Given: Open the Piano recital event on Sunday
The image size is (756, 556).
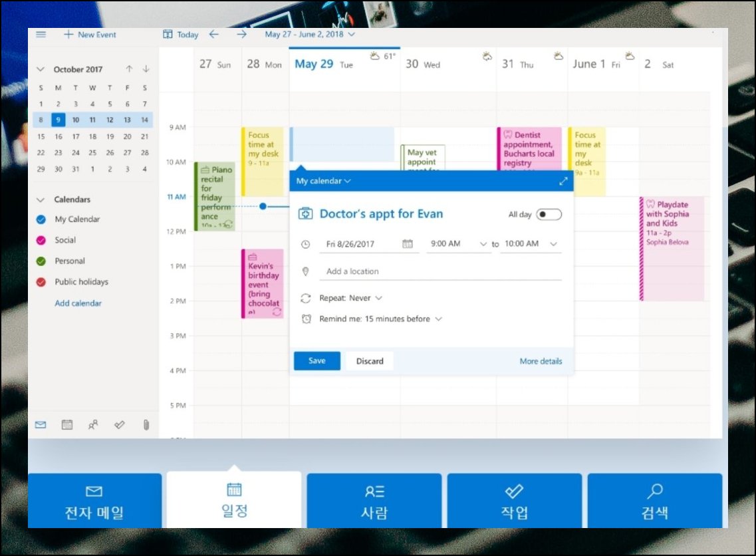Looking at the screenshot, I should [x=215, y=196].
